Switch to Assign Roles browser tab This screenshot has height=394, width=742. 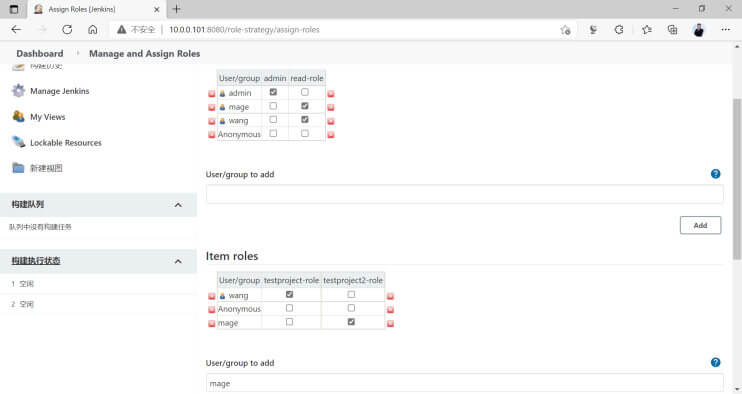click(x=97, y=9)
